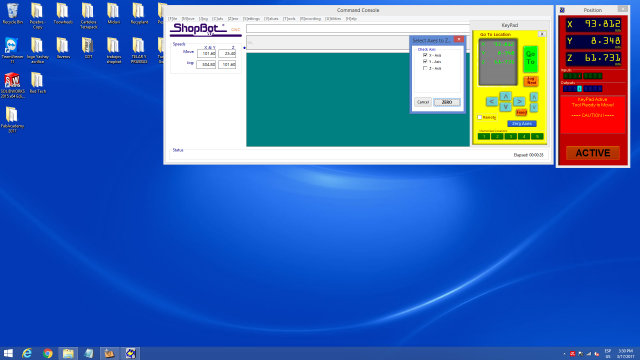Select the FabAcademy 2017 desktop folder
640x360 pixels.
pos(12,120)
